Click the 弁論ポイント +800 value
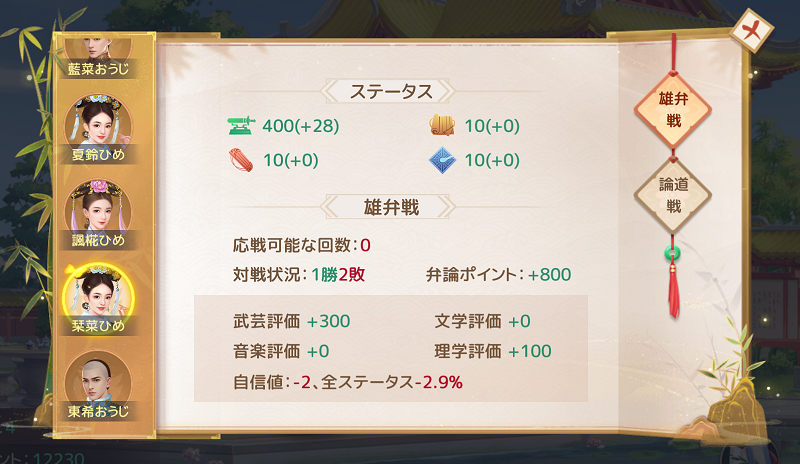The height and width of the screenshot is (464, 800). (498, 275)
